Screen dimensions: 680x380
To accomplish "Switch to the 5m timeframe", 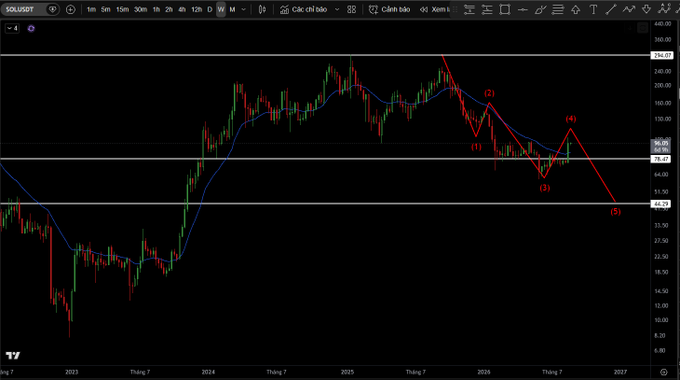I will click(x=105, y=9).
